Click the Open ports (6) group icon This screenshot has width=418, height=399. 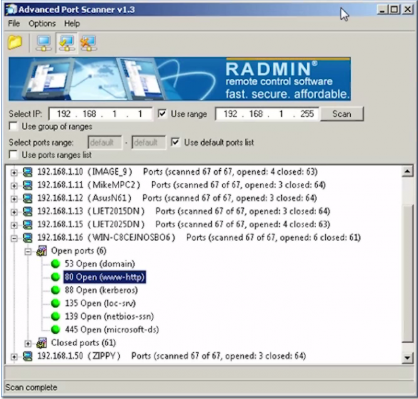click(42, 251)
